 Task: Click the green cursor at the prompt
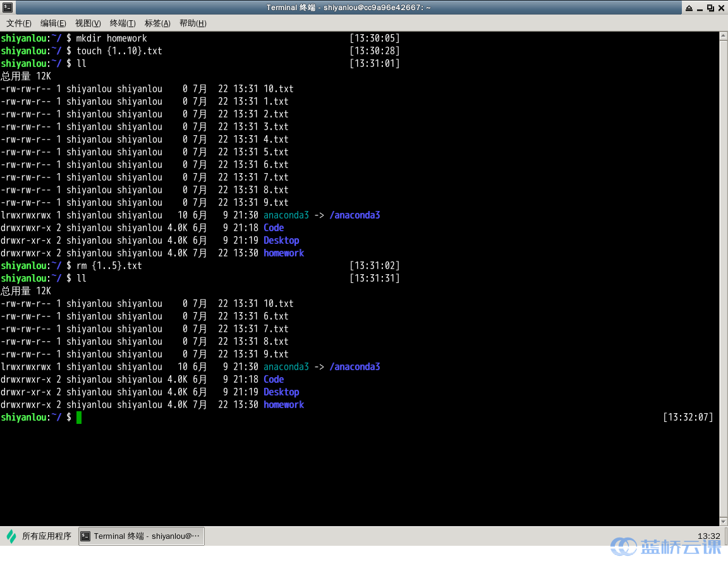coord(79,418)
